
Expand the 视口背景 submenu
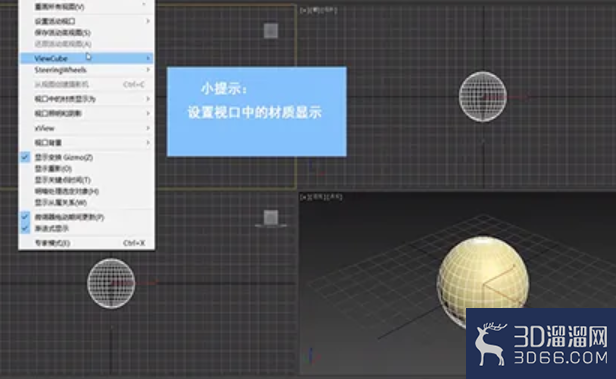click(86, 143)
